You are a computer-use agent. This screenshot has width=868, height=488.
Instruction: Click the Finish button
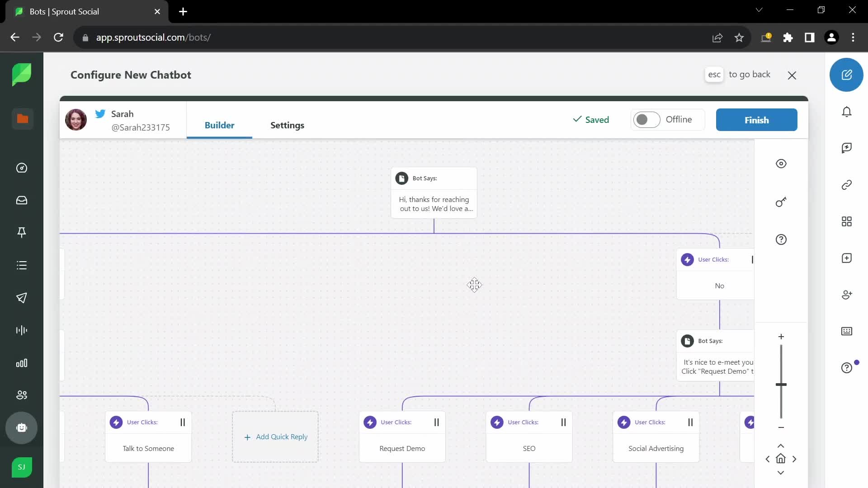tap(756, 119)
